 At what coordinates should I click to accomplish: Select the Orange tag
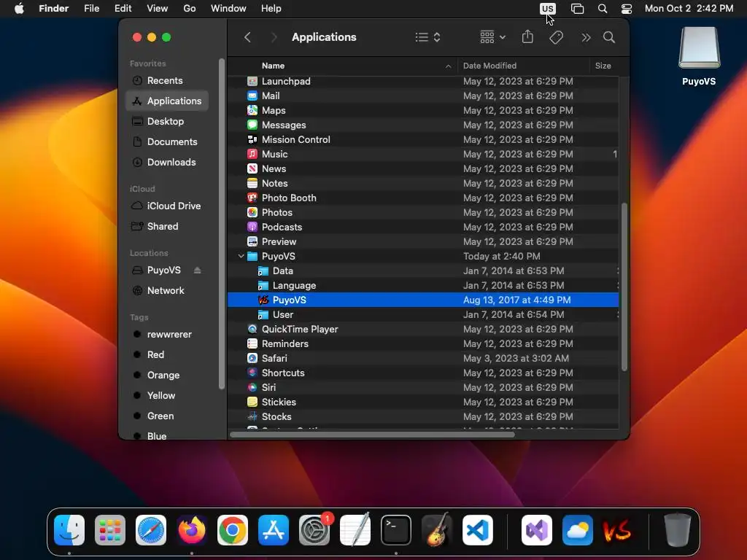click(x=167, y=376)
